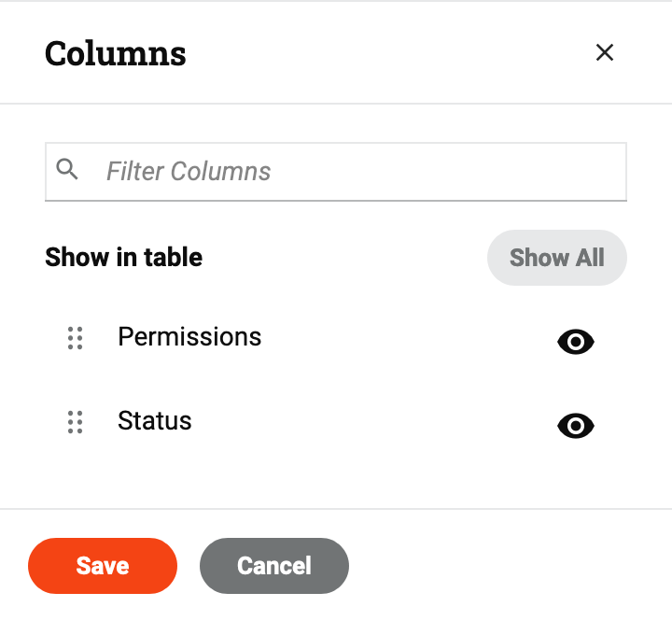Click the search icon inside the filter box
The height and width of the screenshot is (635, 672).
click(67, 169)
